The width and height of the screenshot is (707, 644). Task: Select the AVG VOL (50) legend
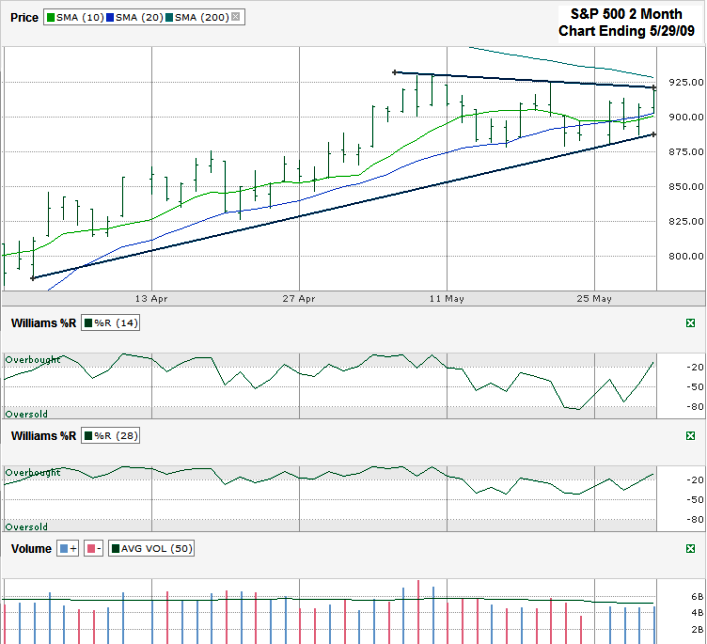pyautogui.click(x=152, y=548)
